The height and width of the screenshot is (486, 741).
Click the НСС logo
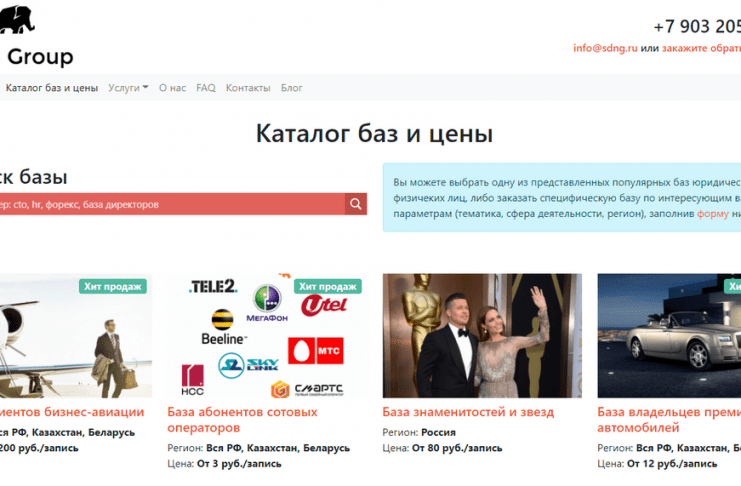(x=193, y=380)
